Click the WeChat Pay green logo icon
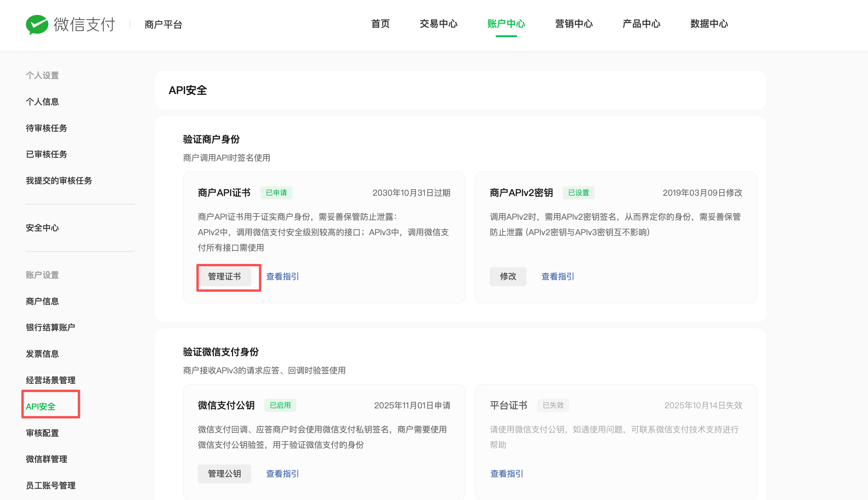The height and width of the screenshot is (500, 868). point(37,24)
